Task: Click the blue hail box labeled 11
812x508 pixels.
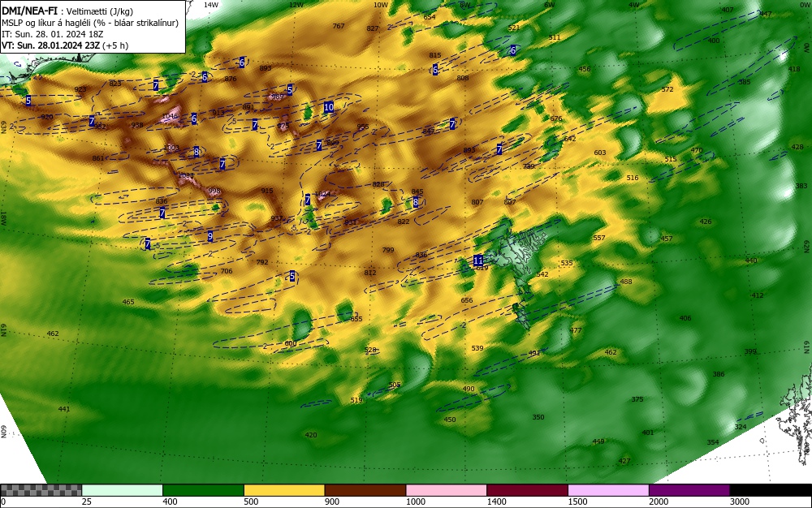Action: coord(478,260)
